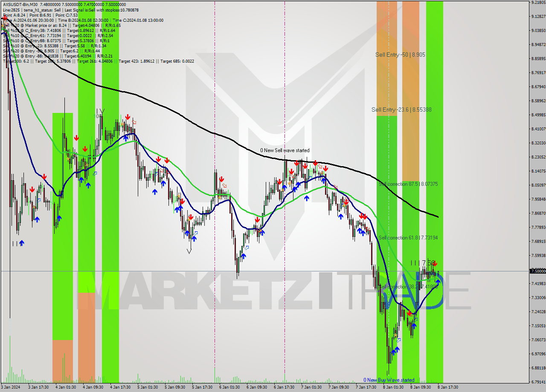Click the 9.0385 price axis label
This screenshot has width=546, height=392.
[539, 30]
